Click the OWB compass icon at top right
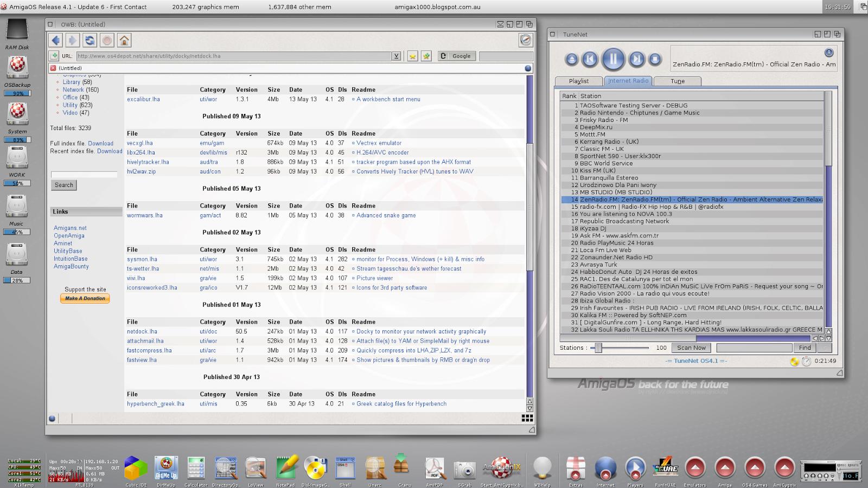 tap(525, 40)
